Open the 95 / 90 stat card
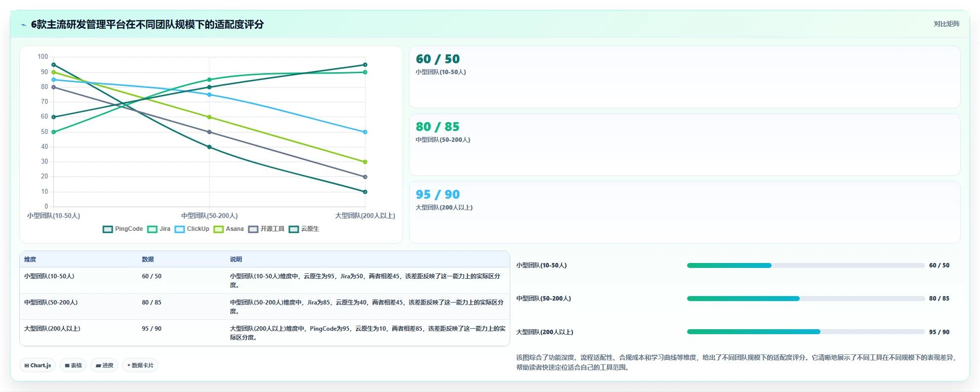 click(x=685, y=213)
